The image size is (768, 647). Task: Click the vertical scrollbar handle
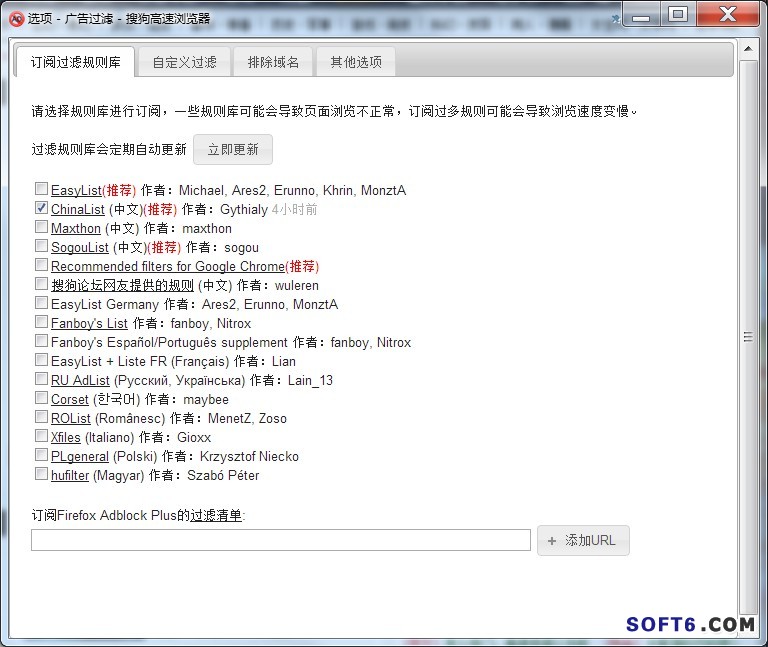click(x=747, y=338)
